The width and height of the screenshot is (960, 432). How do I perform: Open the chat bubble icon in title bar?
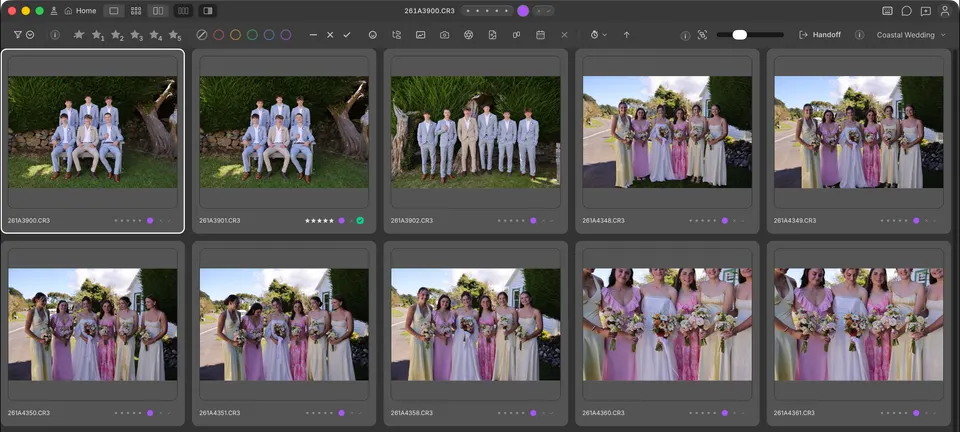[907, 10]
